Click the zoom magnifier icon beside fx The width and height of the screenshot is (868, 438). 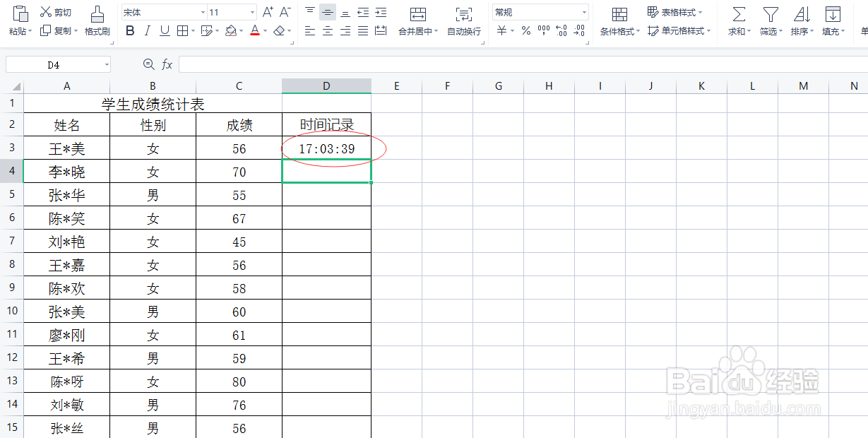click(148, 64)
